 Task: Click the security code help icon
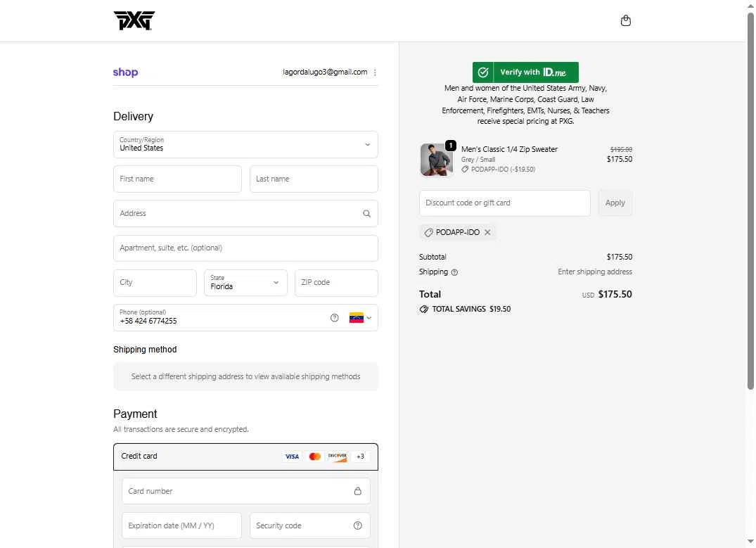click(357, 525)
